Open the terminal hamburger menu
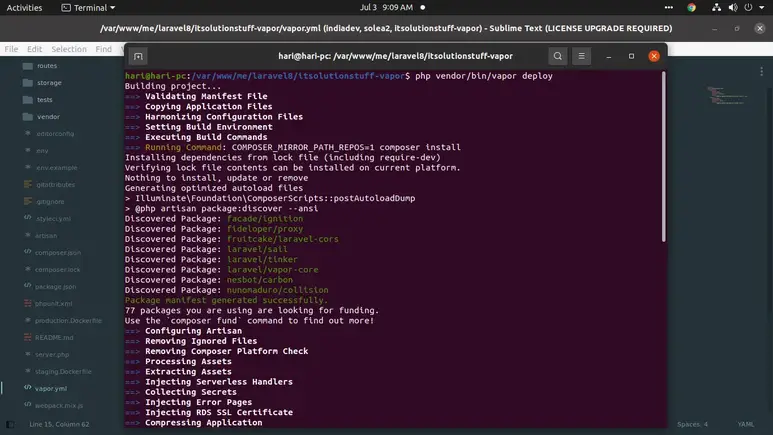Image resolution: width=773 pixels, height=435 pixels. point(581,56)
